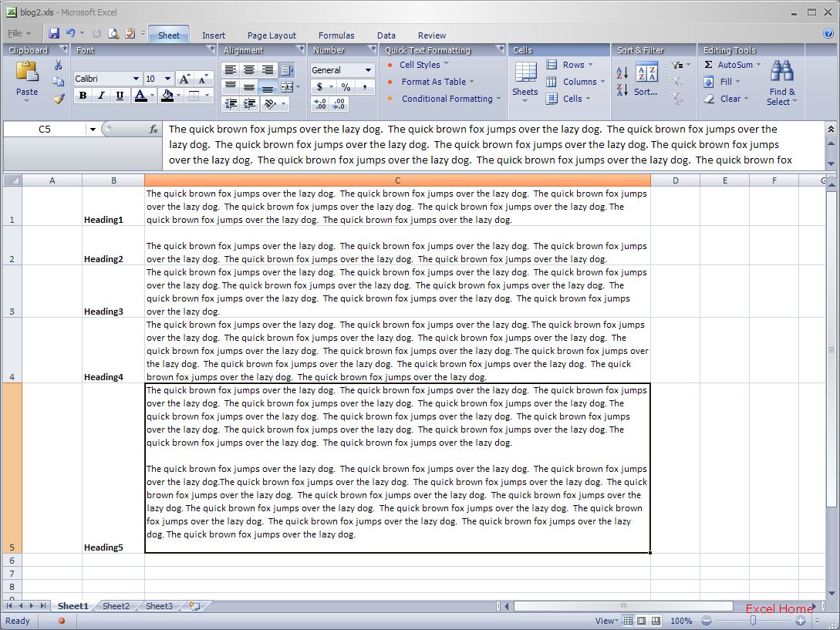Click the Sort A to Z icon
The image size is (840, 630).
pyautogui.click(x=622, y=72)
